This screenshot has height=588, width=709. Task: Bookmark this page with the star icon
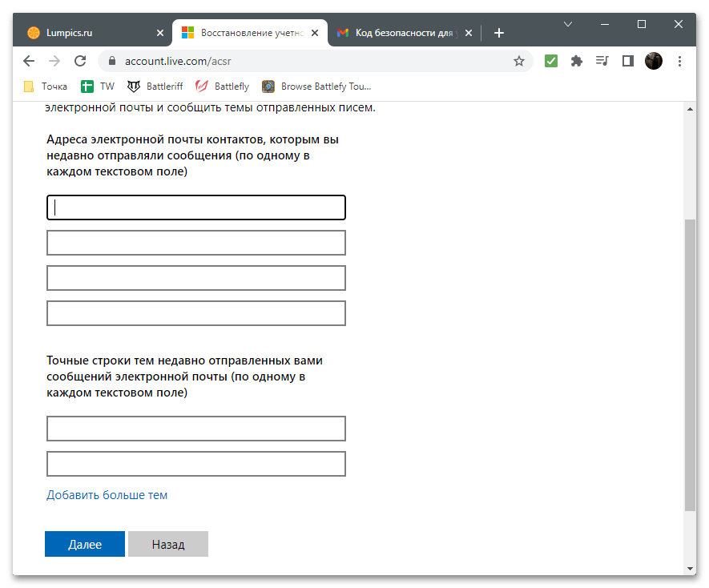tap(518, 61)
